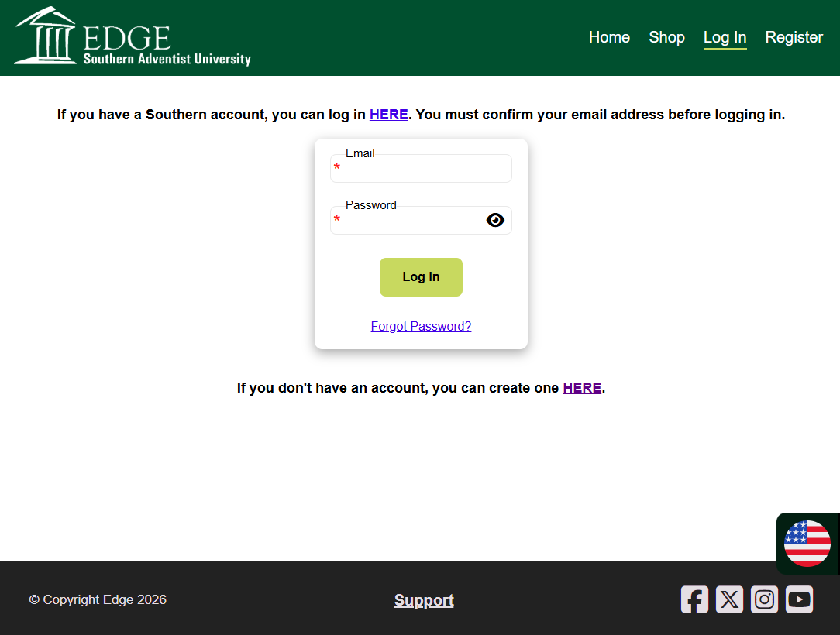Open the Shop page from navigation

(666, 37)
